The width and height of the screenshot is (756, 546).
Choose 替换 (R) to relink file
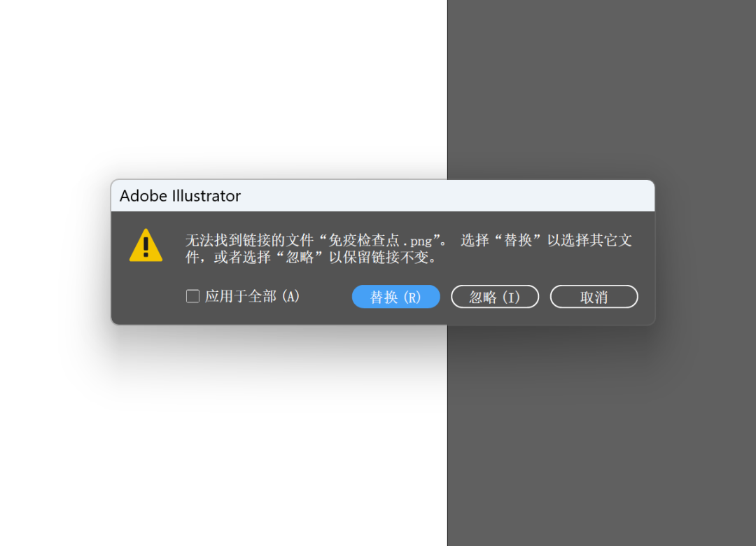coord(395,297)
